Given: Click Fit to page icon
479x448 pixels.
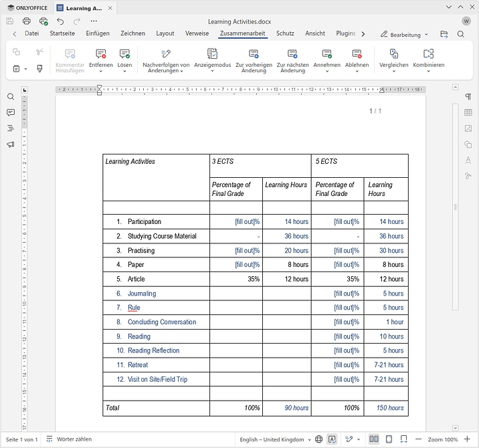Looking at the screenshot, I should [389, 439].
